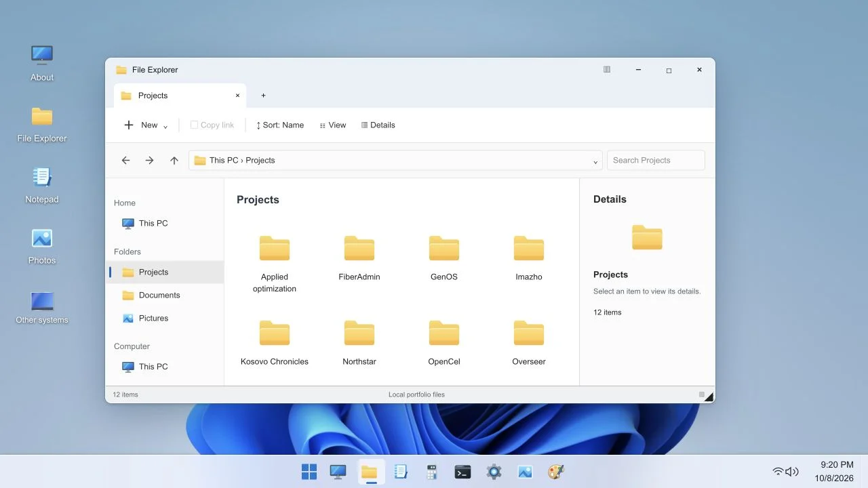
Task: Click the large folder icon in Details
Action: click(x=647, y=237)
